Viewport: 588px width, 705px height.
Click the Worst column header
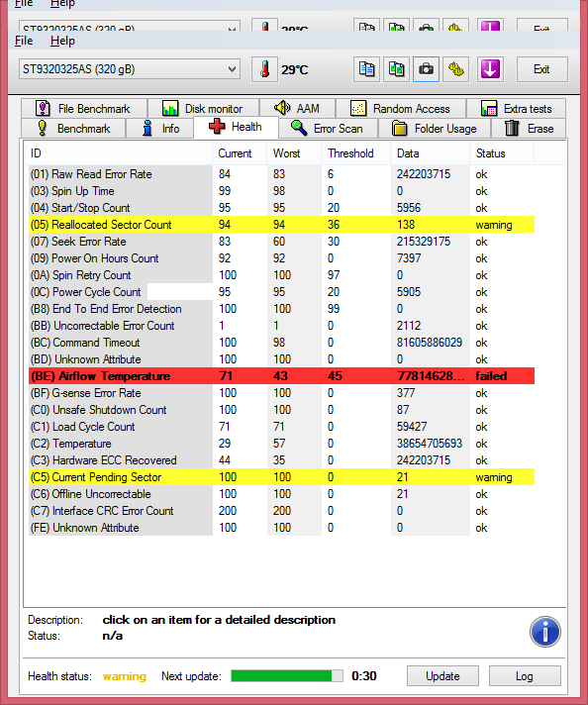tap(294, 153)
